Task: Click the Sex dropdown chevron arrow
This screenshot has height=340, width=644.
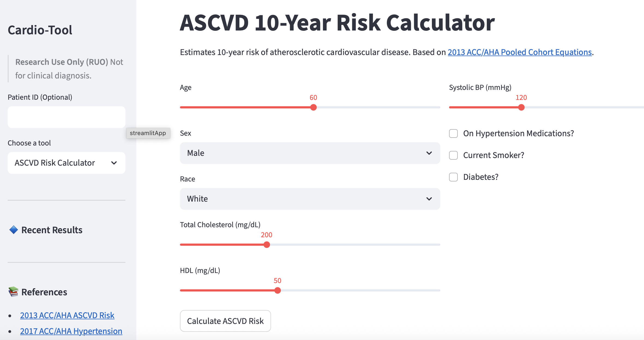Action: point(429,153)
